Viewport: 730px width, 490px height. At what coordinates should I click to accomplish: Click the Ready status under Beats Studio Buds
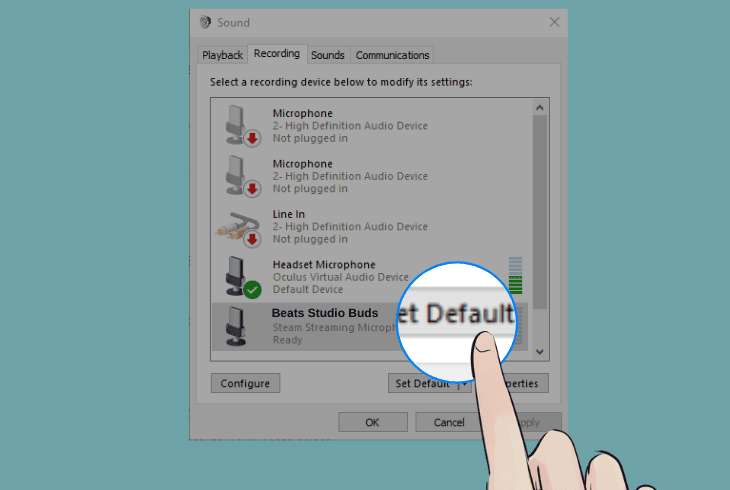(x=287, y=340)
